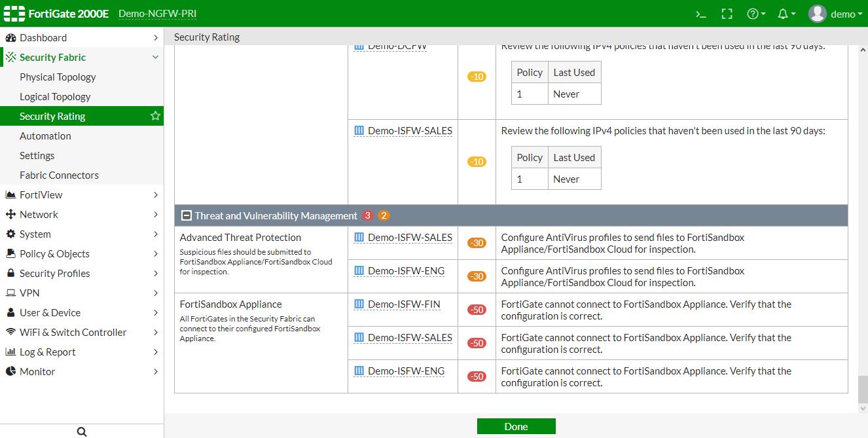This screenshot has height=438, width=868.
Task: Open Demo-ISFW-SALES link under FortiSandbox Appliance
Action: [x=410, y=338]
